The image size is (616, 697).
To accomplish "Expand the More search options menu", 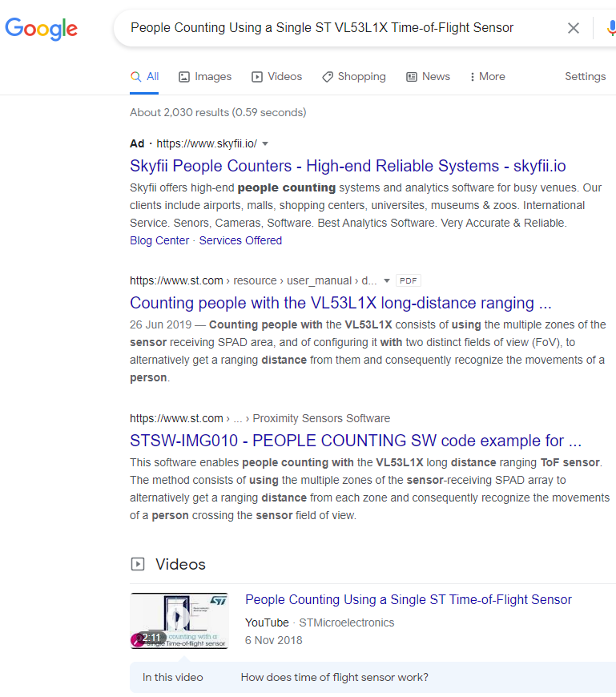I will pos(488,76).
